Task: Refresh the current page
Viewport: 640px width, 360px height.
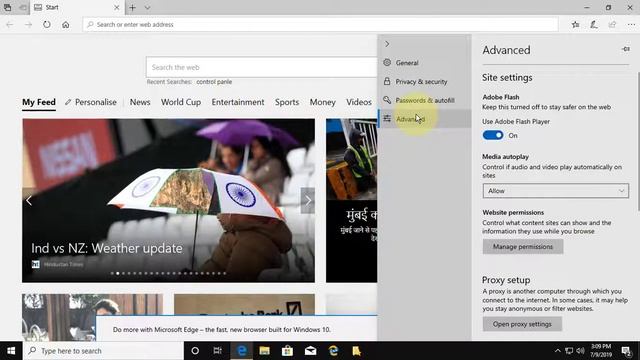Action: 47,24
